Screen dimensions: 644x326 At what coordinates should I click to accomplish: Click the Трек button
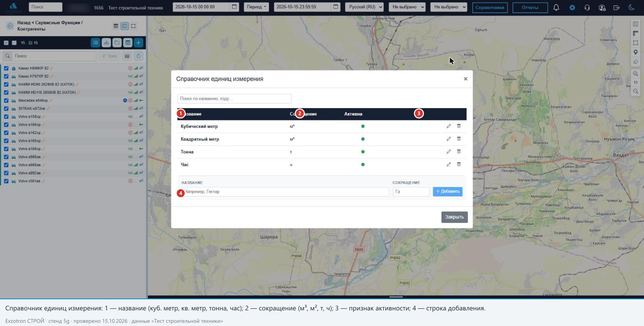tap(109, 56)
